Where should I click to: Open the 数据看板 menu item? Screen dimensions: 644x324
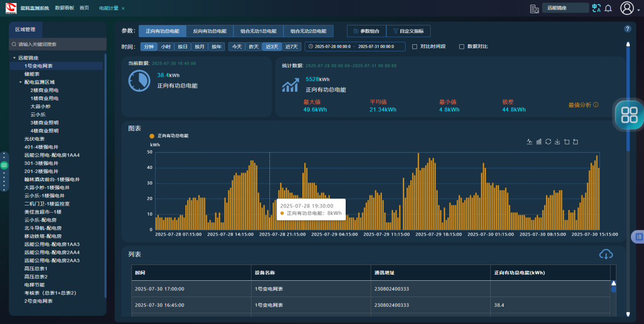pyautogui.click(x=64, y=8)
